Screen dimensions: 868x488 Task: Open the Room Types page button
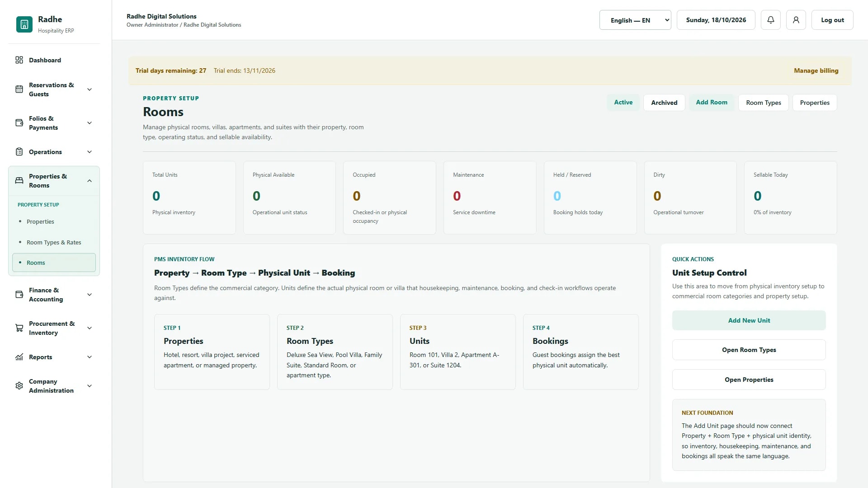click(x=764, y=103)
